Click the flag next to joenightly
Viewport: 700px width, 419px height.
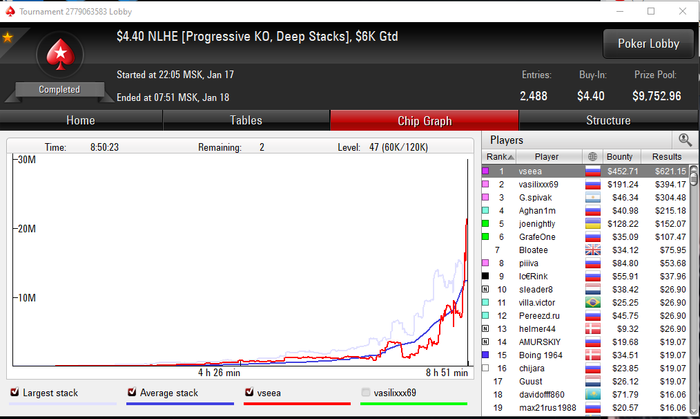tap(592, 224)
